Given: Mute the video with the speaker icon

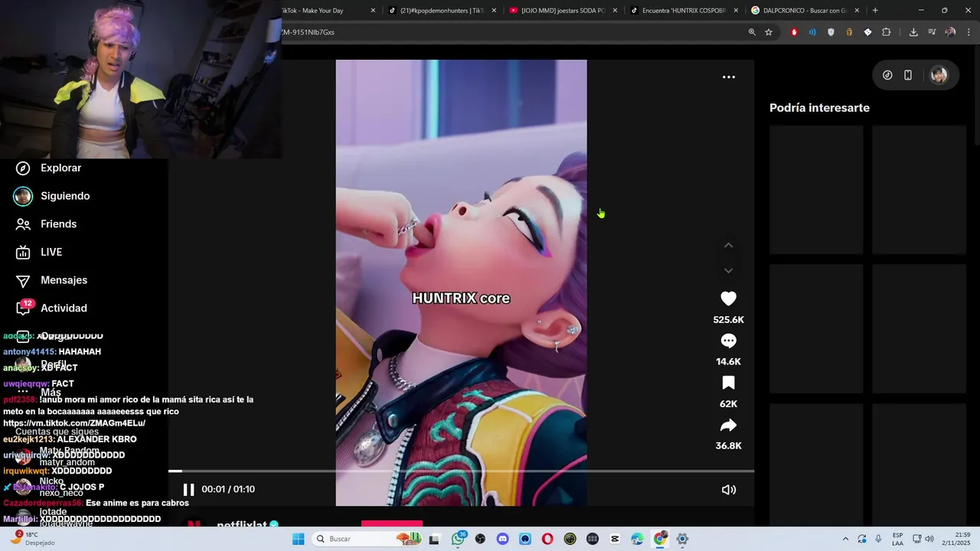Looking at the screenshot, I should tap(728, 490).
